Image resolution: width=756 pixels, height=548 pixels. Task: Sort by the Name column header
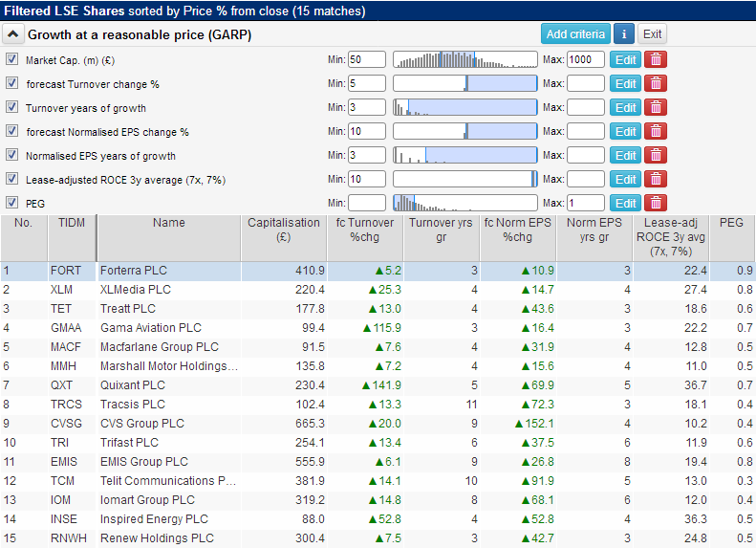tap(169, 238)
